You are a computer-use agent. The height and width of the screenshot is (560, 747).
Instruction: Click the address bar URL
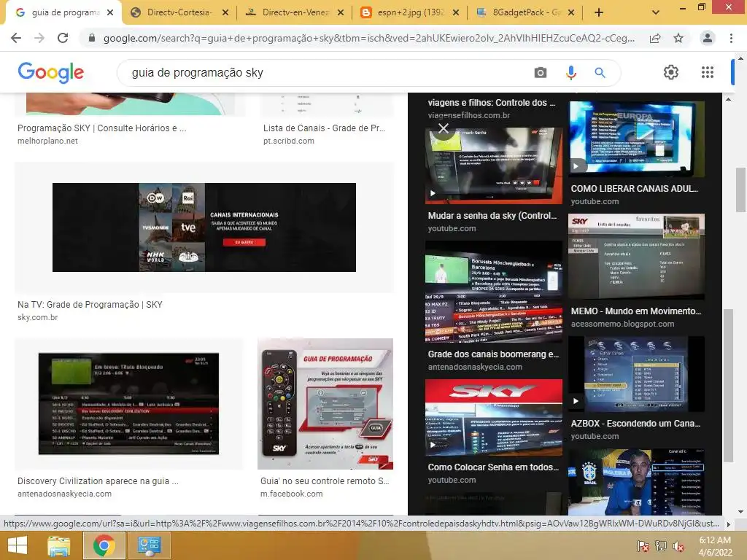pyautogui.click(x=368, y=38)
